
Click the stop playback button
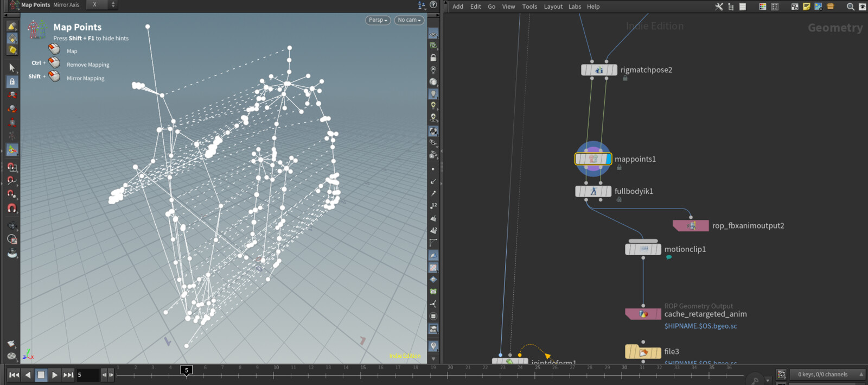[41, 375]
